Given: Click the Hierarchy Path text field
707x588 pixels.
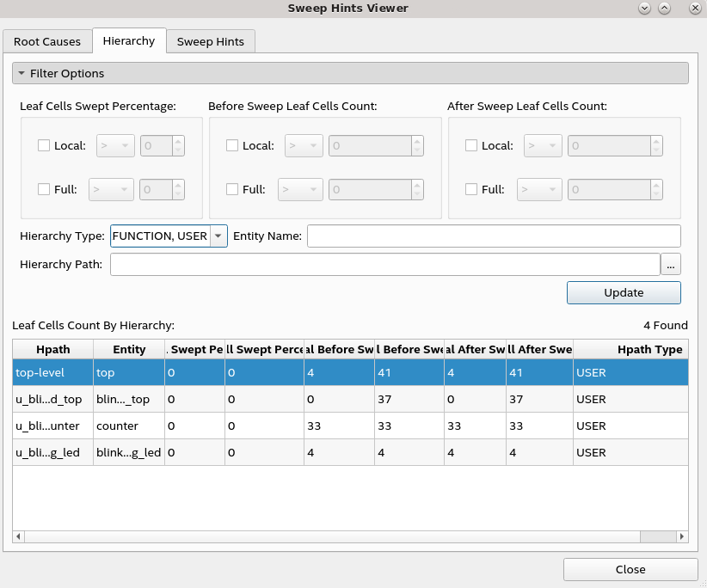Looking at the screenshot, I should point(384,265).
